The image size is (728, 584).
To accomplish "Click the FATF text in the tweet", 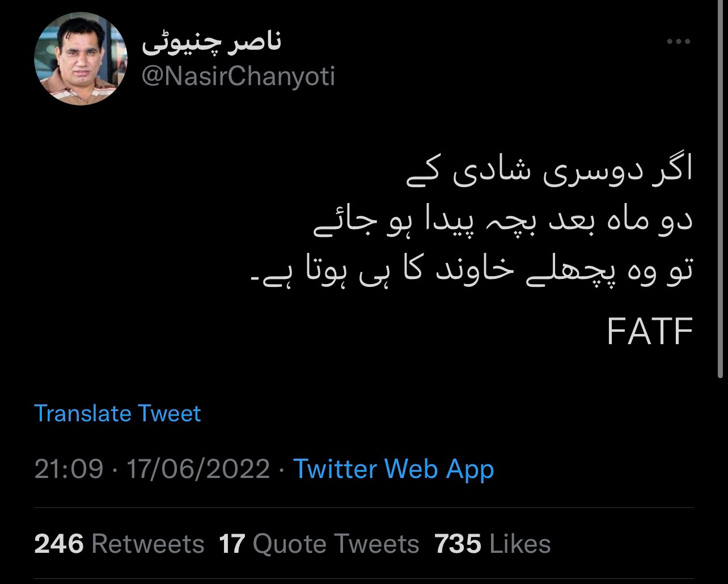I will (x=650, y=332).
